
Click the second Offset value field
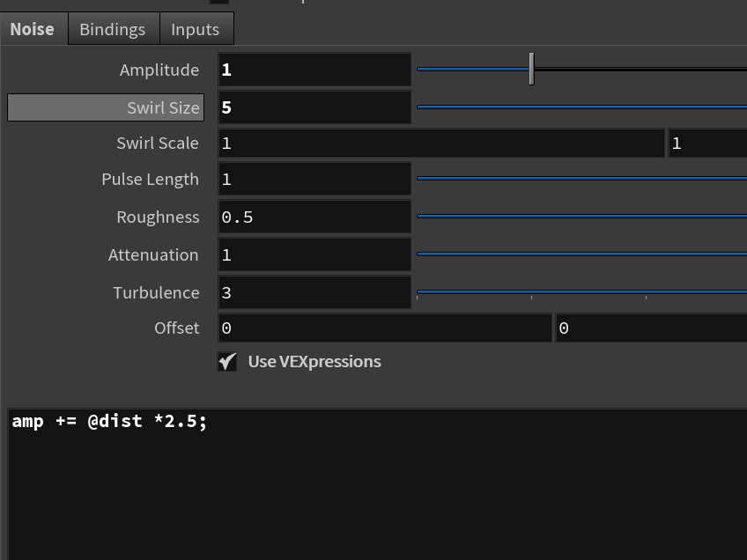[x=649, y=327]
